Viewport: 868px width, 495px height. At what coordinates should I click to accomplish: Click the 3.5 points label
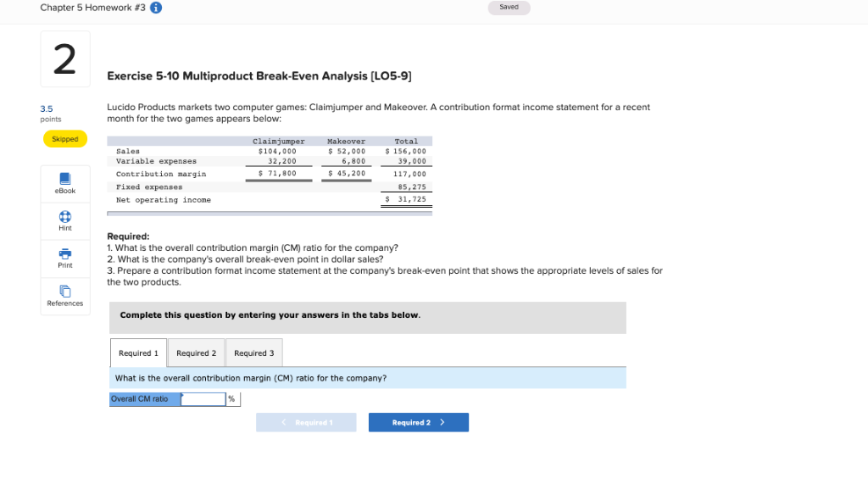click(x=50, y=113)
